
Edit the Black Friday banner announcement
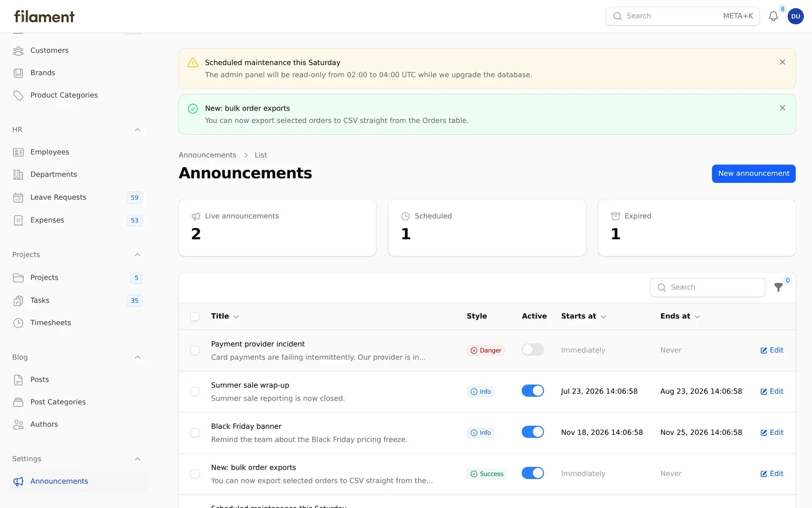point(772,433)
